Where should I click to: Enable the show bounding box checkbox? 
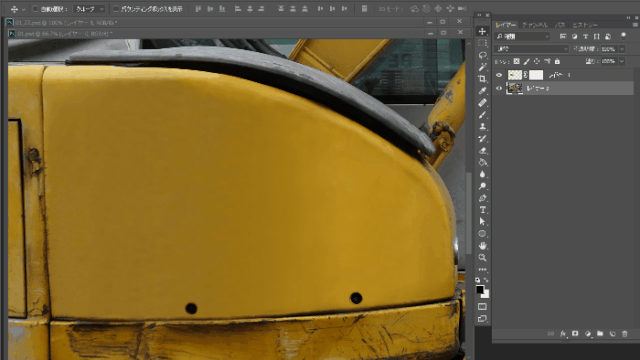coord(116,9)
